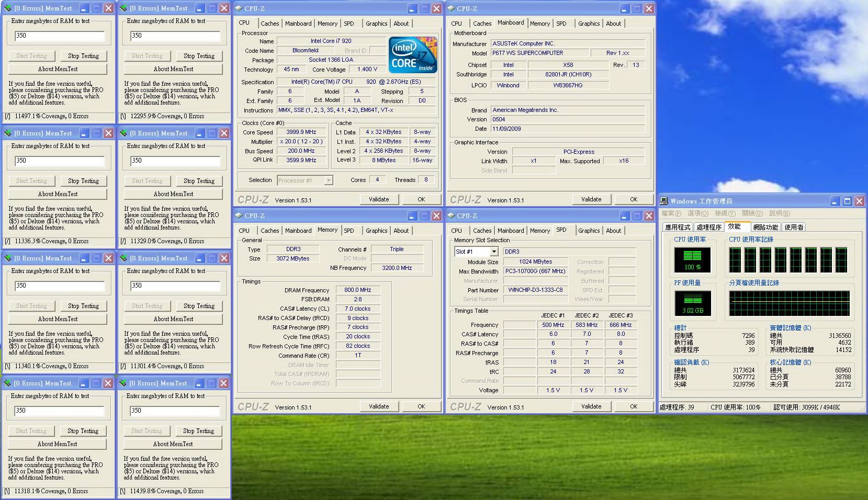Click the mainboard model P6T7 WS SUPERCOMPUTER

tap(539, 53)
